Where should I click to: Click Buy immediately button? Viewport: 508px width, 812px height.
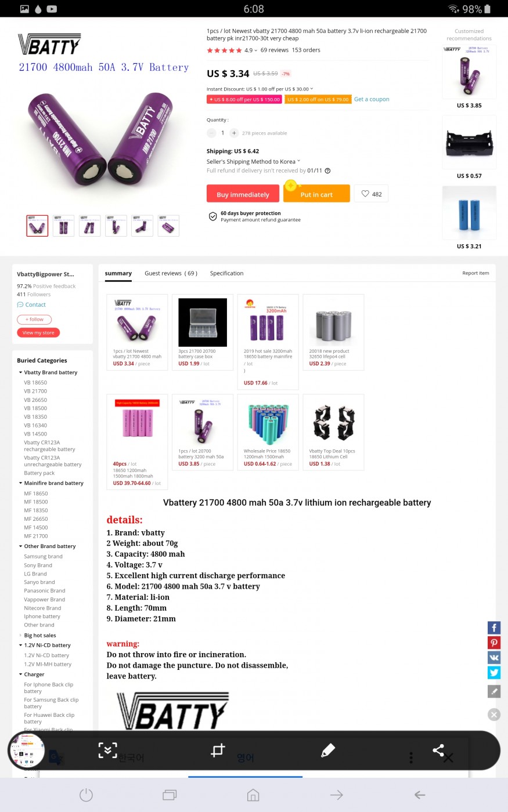243,194
